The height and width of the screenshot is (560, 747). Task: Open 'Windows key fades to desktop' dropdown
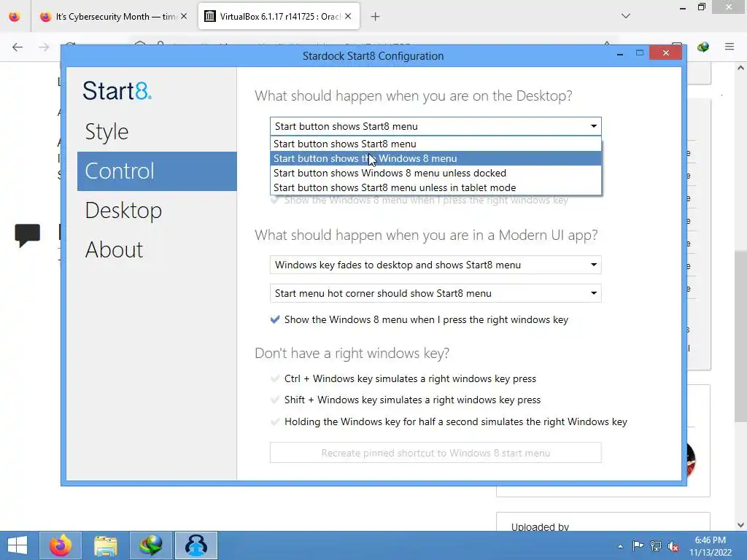[x=436, y=265]
